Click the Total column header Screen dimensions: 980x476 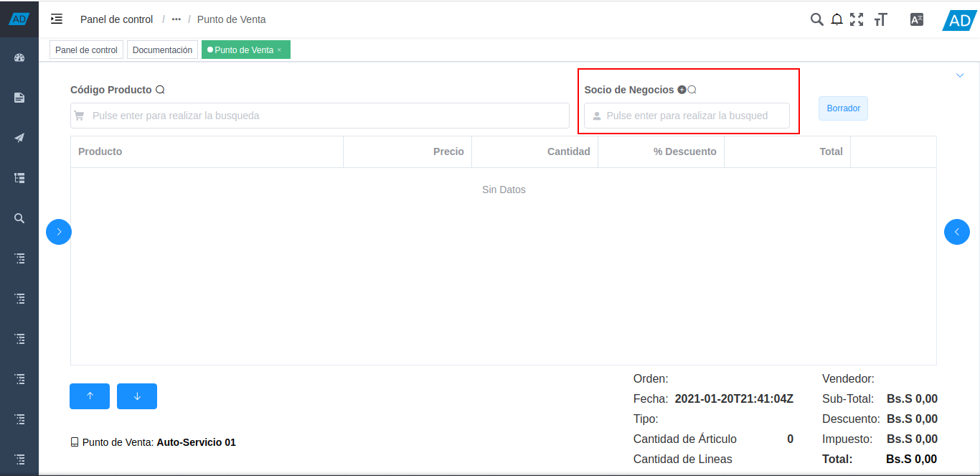[787, 151]
